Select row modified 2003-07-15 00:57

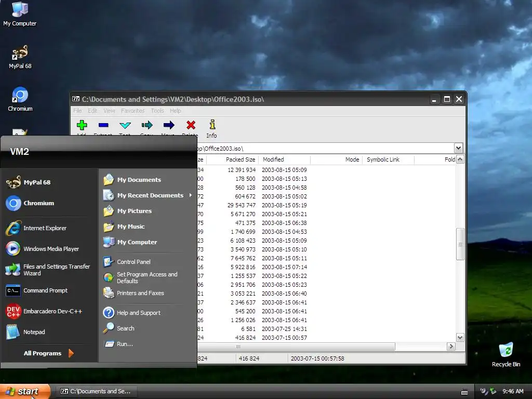click(x=326, y=338)
